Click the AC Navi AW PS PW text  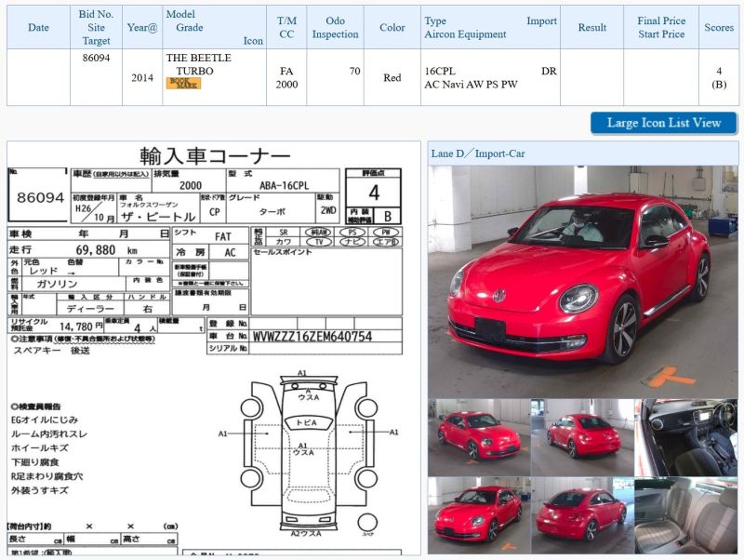(x=471, y=85)
